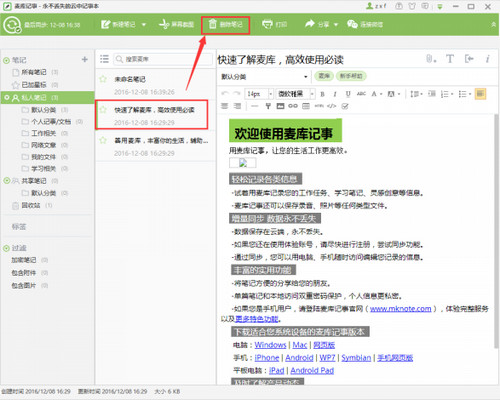Viewport: 500px width, 400px height.
Task: Open the attachment paperclip icon
Action: [430, 59]
